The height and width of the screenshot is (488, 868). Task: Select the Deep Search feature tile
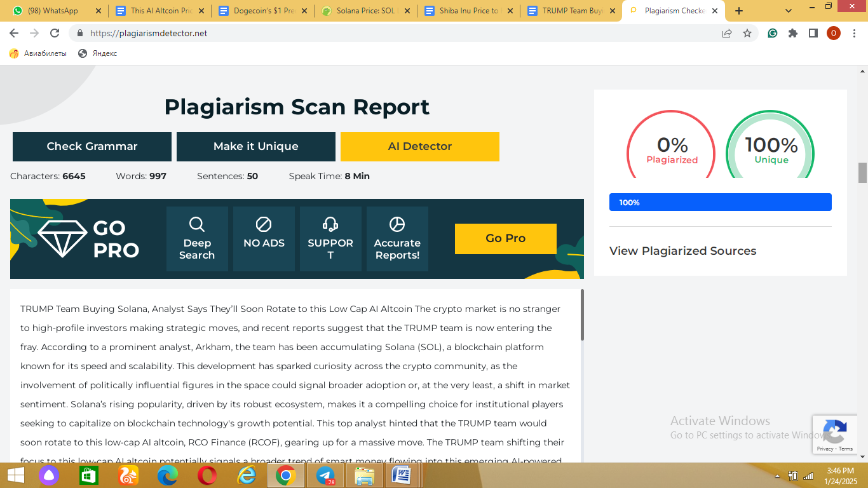(x=197, y=239)
